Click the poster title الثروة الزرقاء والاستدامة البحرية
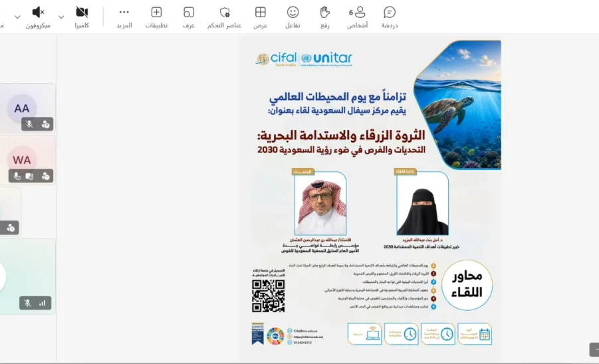 point(341,135)
